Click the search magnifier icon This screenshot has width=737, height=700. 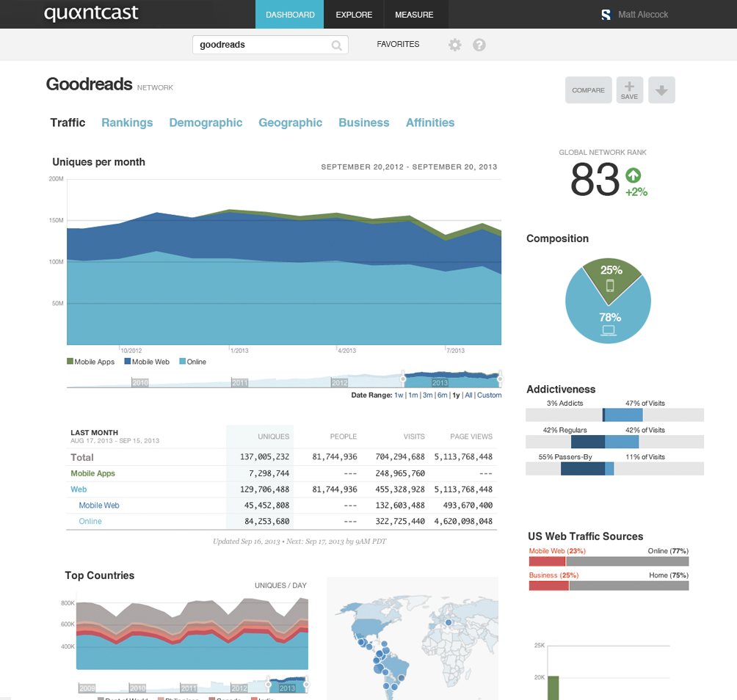(336, 45)
